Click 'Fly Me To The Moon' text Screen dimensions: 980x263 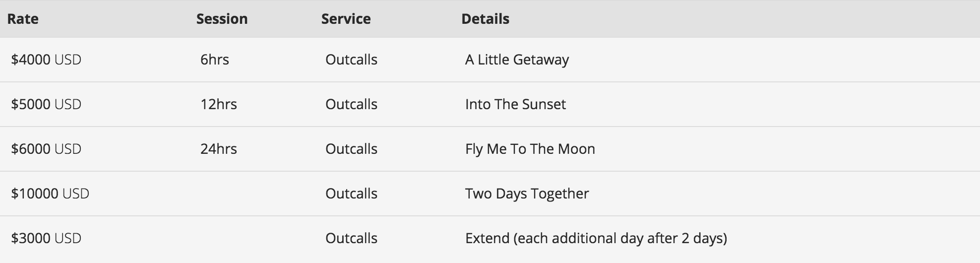point(530,149)
